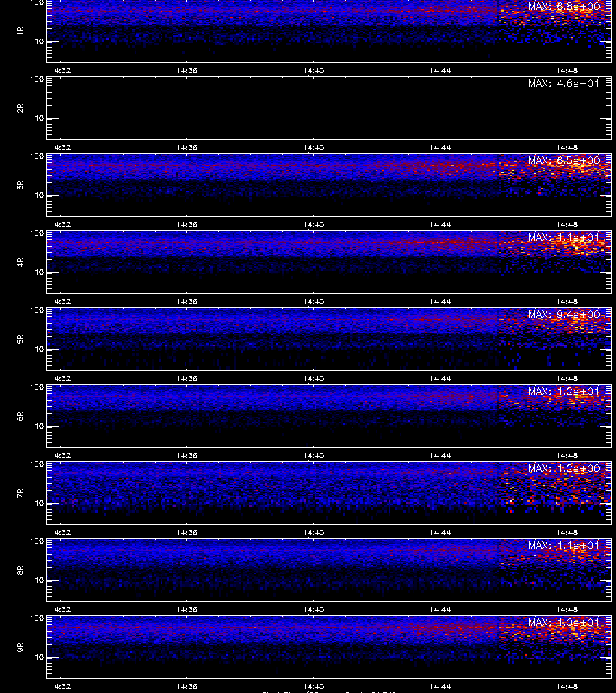Click the '10' y-axis label of panel 2R

pos(39,119)
